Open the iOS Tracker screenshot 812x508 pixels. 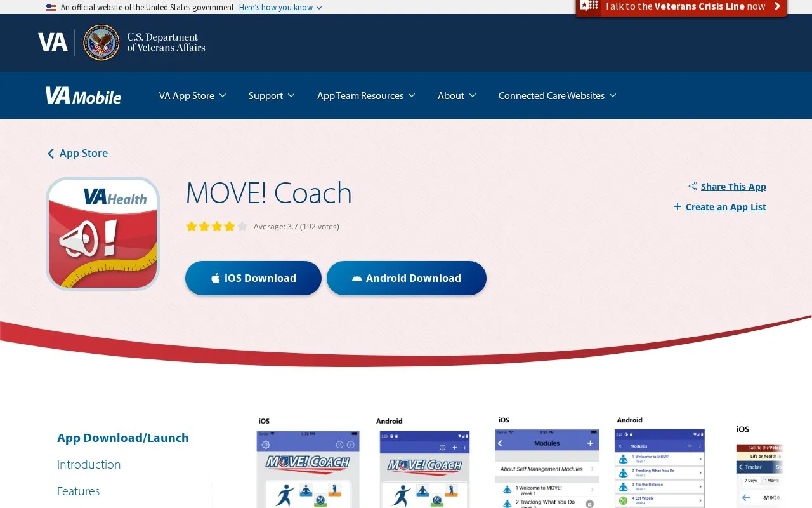759,465
